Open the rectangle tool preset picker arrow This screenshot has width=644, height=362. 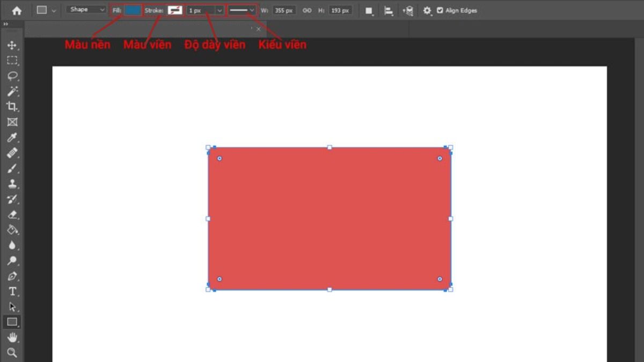pyautogui.click(x=54, y=11)
